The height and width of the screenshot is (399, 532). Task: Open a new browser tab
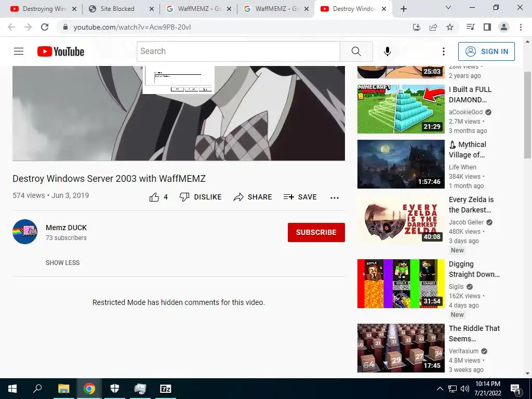403,9
